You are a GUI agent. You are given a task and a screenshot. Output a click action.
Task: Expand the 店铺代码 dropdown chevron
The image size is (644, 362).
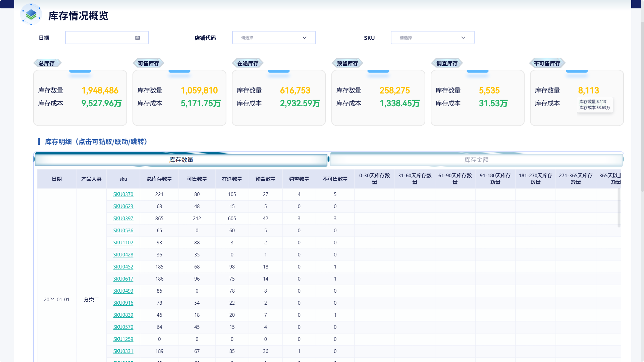[x=305, y=38]
